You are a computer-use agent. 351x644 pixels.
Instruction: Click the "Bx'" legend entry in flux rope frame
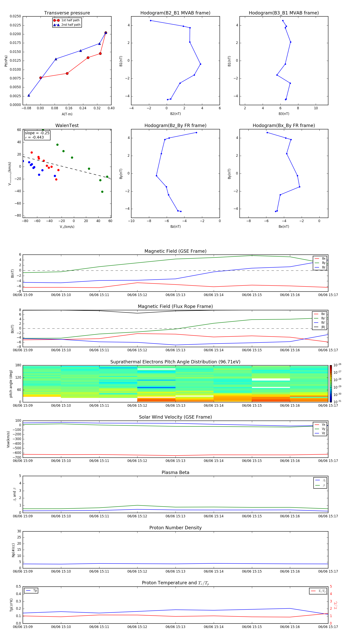click(320, 314)
